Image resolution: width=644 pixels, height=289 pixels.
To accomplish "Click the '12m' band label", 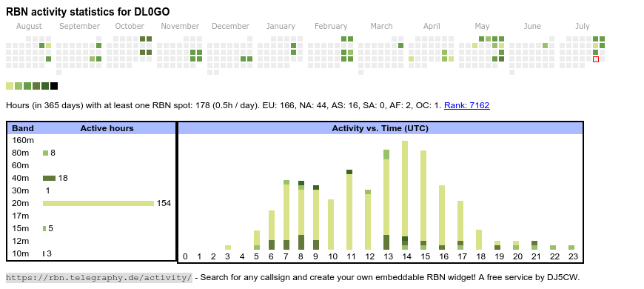I will coord(21,241).
